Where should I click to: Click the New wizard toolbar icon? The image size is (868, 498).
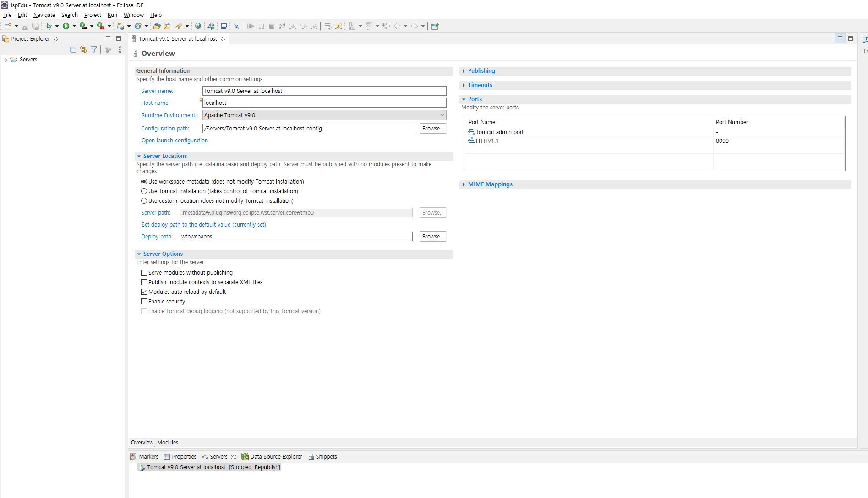(8, 26)
